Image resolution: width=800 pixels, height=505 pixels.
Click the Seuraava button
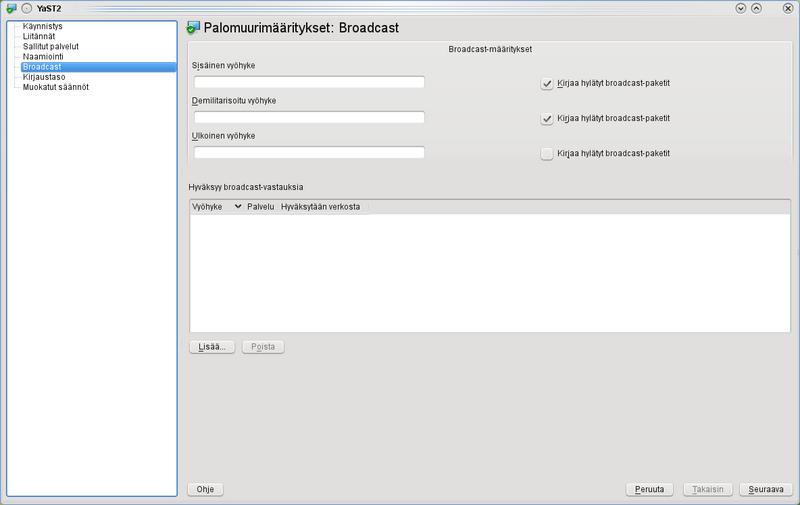pos(765,490)
